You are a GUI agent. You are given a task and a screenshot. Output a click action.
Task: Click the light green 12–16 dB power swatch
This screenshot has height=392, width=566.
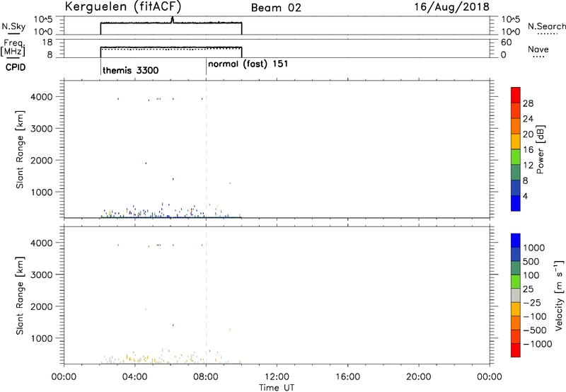pos(516,156)
